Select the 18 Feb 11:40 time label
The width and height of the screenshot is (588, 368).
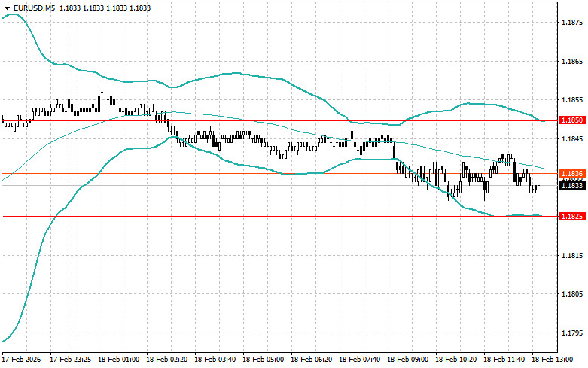(504, 360)
